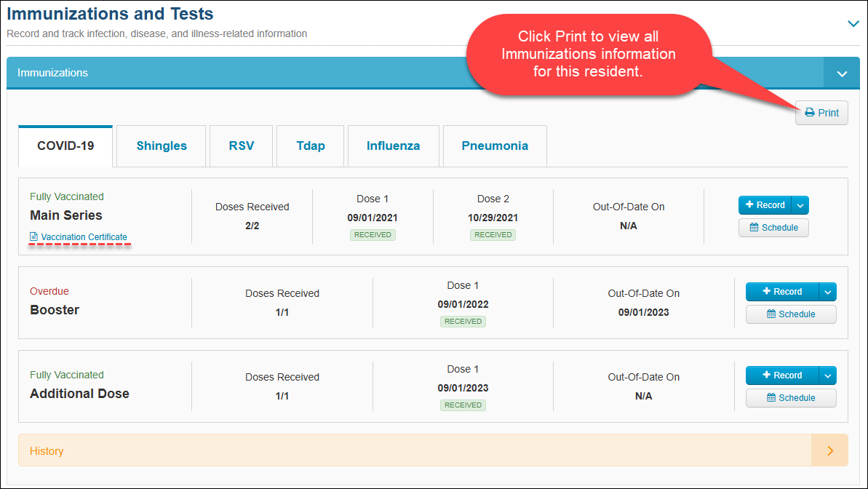Click Booster Dose 1 date 09/01/2022
Image resolution: width=868 pixels, height=489 pixels.
(x=463, y=304)
